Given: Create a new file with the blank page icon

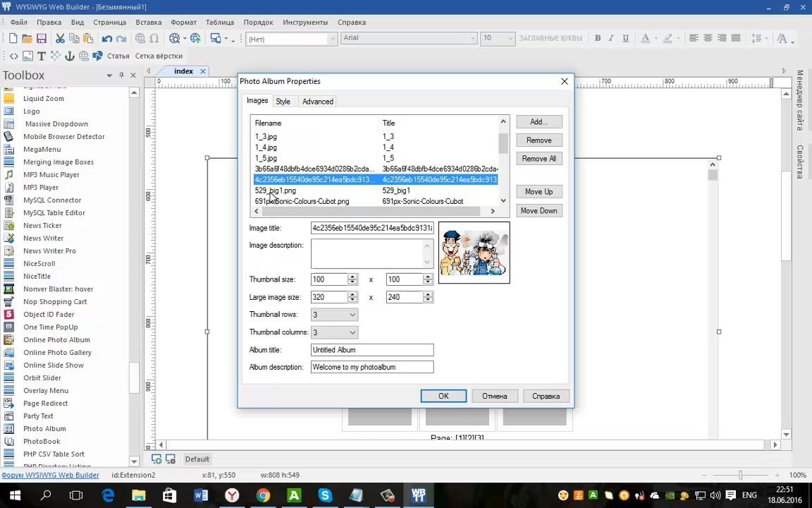Looking at the screenshot, I should [13, 38].
